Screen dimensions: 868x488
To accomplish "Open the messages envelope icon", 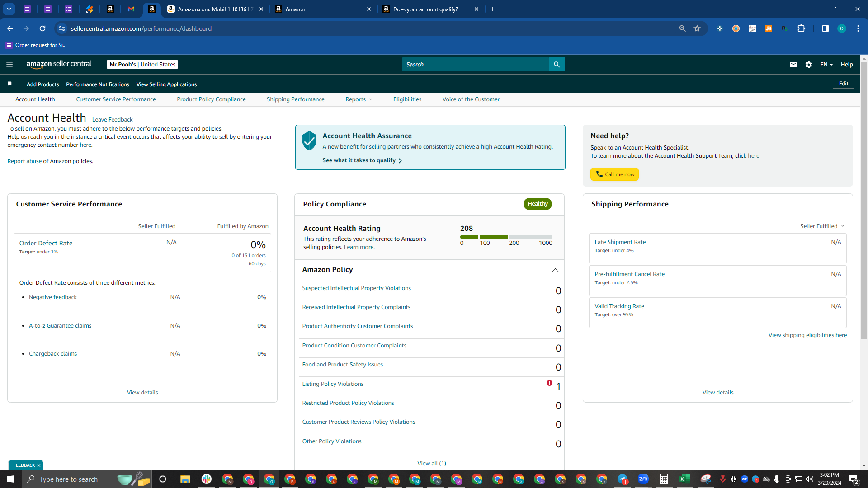I will [793, 65].
